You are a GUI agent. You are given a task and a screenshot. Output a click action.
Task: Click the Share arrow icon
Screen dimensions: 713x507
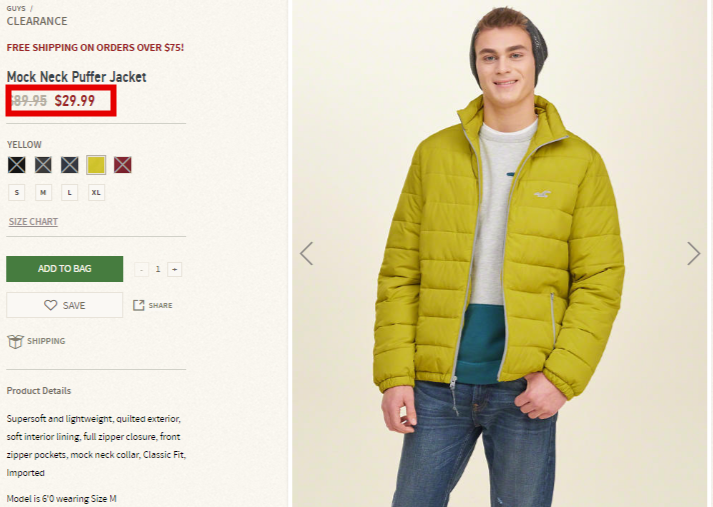click(138, 305)
